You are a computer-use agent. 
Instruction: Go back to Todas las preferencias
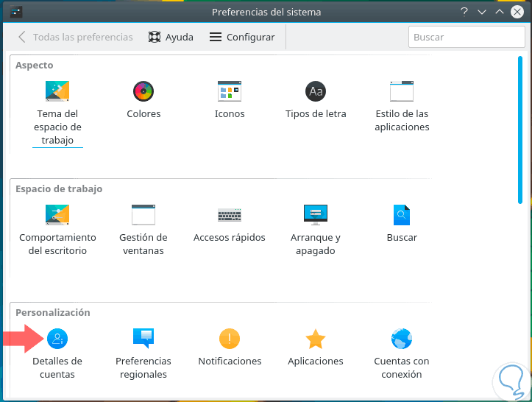click(75, 37)
